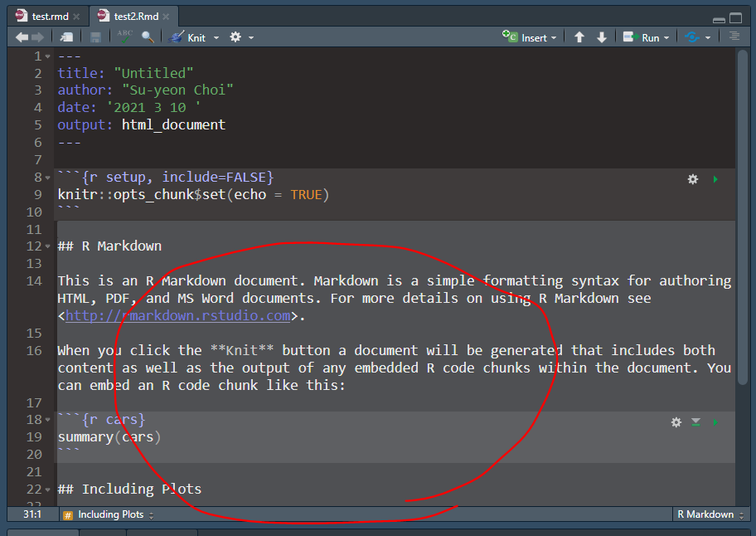Insert a new code chunk
The height and width of the screenshot is (536, 756).
point(525,37)
